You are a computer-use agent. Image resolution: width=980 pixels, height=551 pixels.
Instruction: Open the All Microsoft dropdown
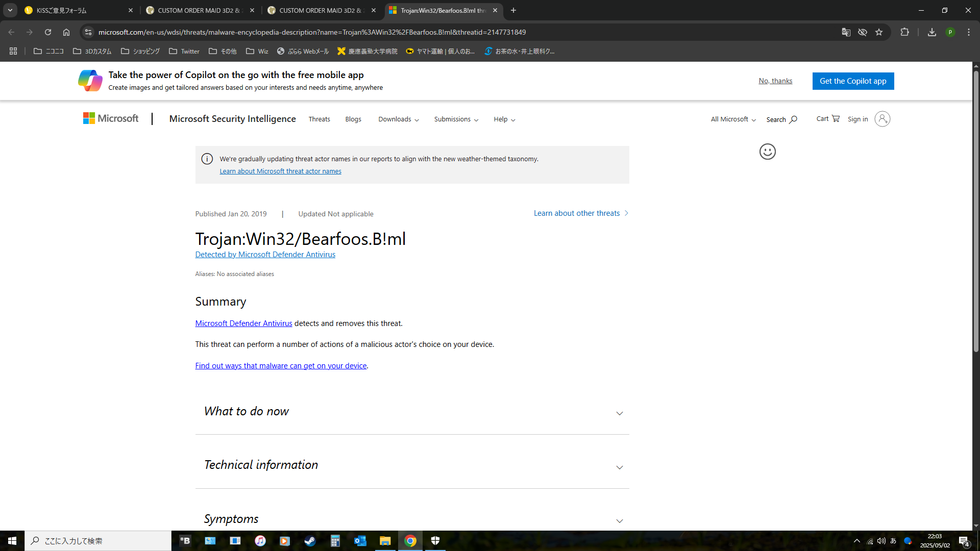coord(733,119)
